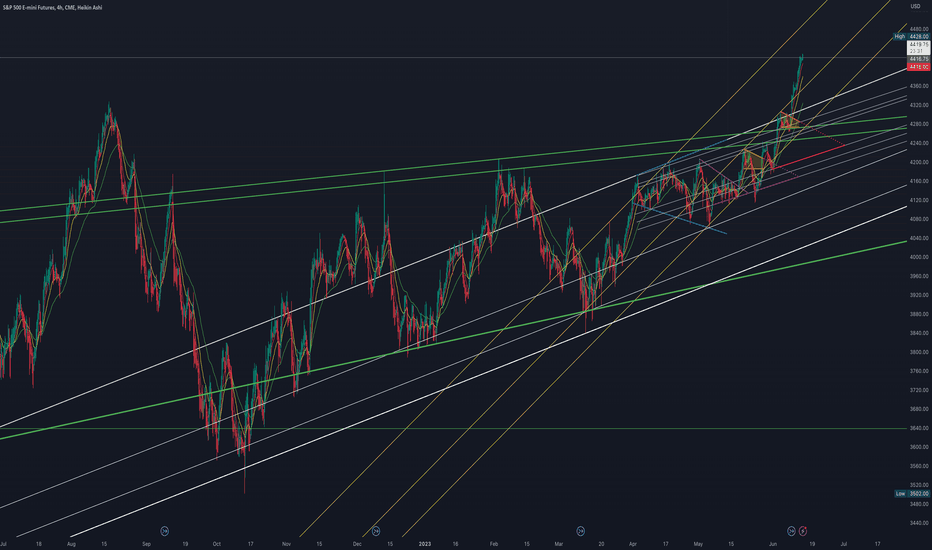
Task: Open the event marker icon above Mar
Action: pos(580,531)
